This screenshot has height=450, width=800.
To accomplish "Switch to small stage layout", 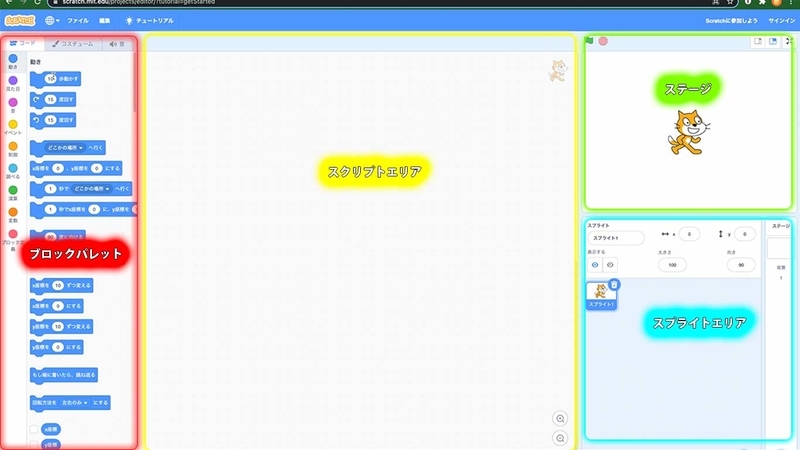I will coord(758,41).
